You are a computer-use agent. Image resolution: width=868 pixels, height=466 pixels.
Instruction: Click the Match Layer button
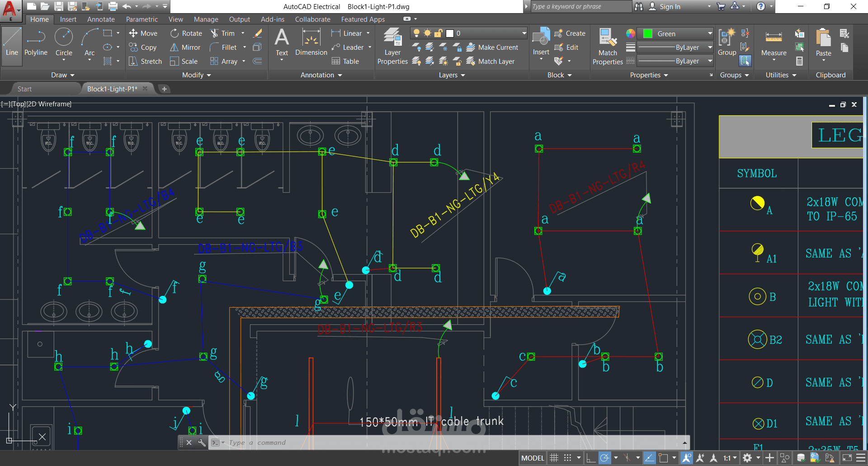click(491, 61)
